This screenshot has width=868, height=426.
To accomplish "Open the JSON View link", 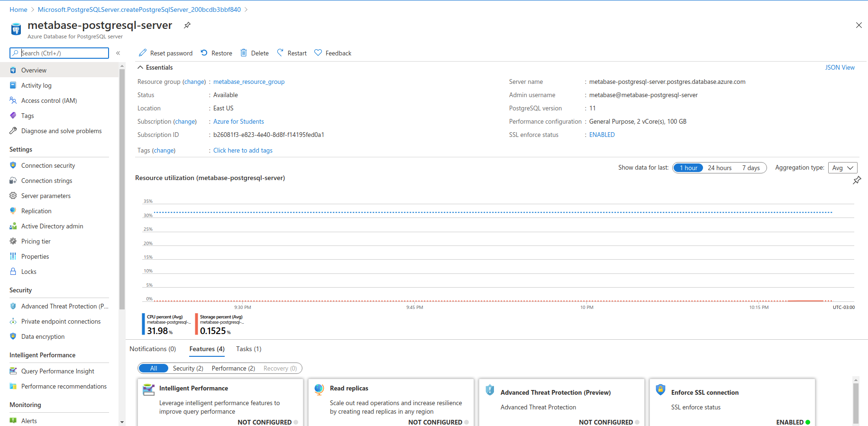I will pyautogui.click(x=840, y=67).
